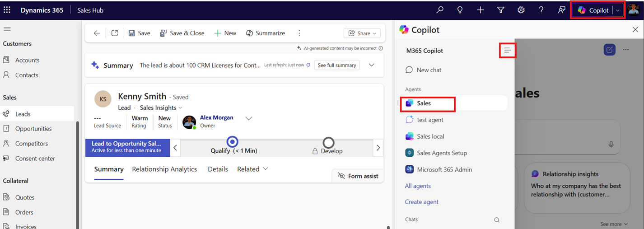Click the plus quick create icon
Viewport: 644px width, 229px height.
pos(480,10)
